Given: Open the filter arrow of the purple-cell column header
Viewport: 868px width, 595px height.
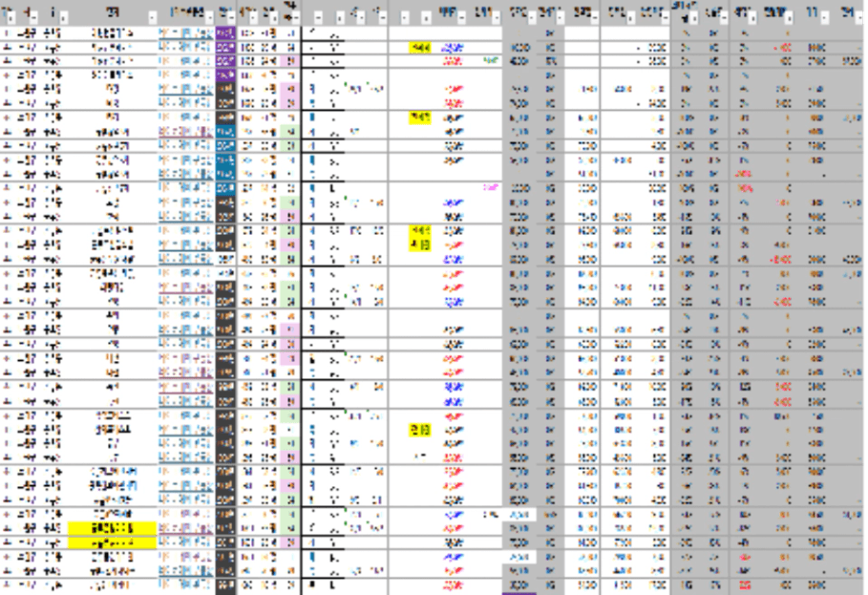Looking at the screenshot, I should pos(232,19).
